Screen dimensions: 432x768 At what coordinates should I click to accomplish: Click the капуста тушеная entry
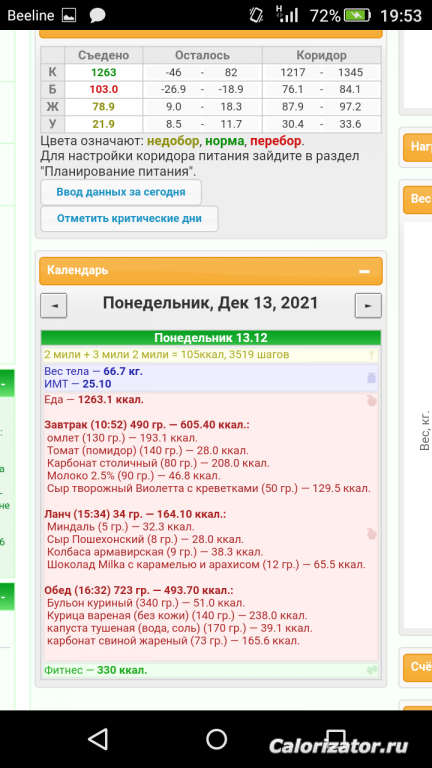pyautogui.click(x=180, y=628)
